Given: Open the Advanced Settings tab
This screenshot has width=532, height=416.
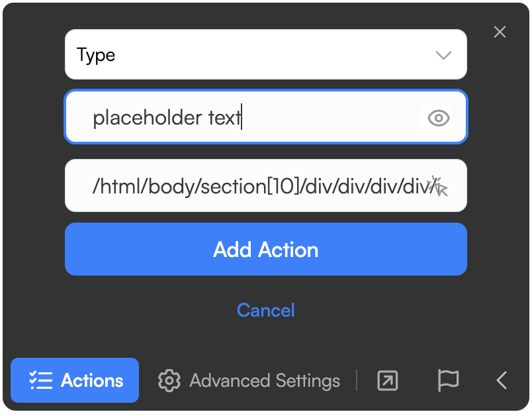Looking at the screenshot, I should [249, 381].
